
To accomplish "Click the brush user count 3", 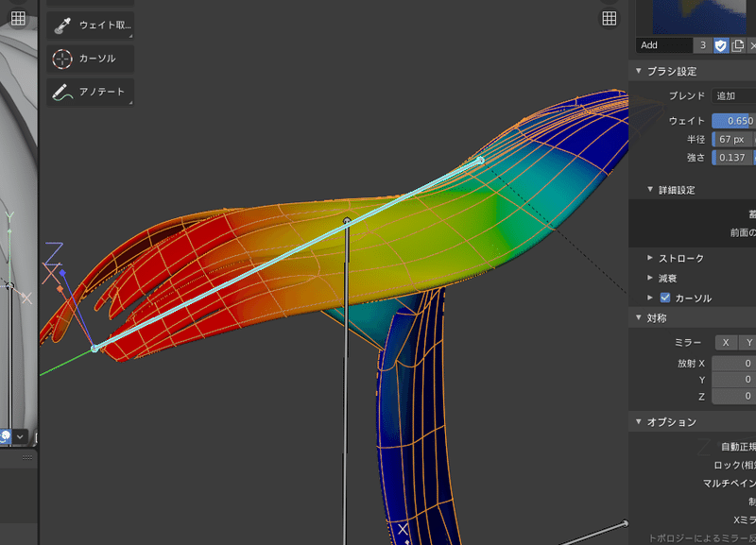I will [703, 45].
